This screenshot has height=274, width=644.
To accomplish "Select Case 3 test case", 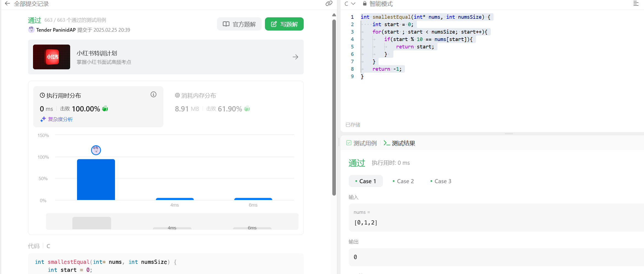I will (440, 181).
